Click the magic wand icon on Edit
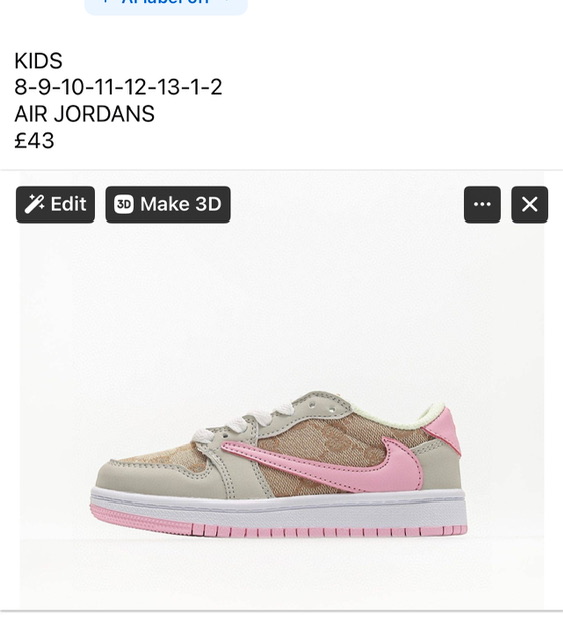Screen dimensions: 563x640 pos(34,204)
